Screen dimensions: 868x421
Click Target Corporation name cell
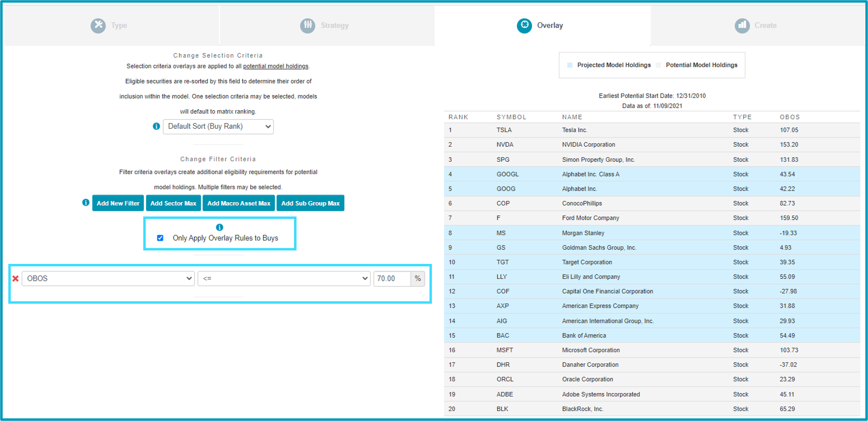587,262
